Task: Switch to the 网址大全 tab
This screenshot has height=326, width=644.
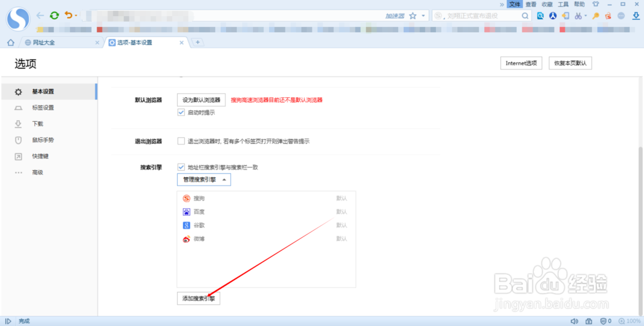Action: (x=62, y=43)
